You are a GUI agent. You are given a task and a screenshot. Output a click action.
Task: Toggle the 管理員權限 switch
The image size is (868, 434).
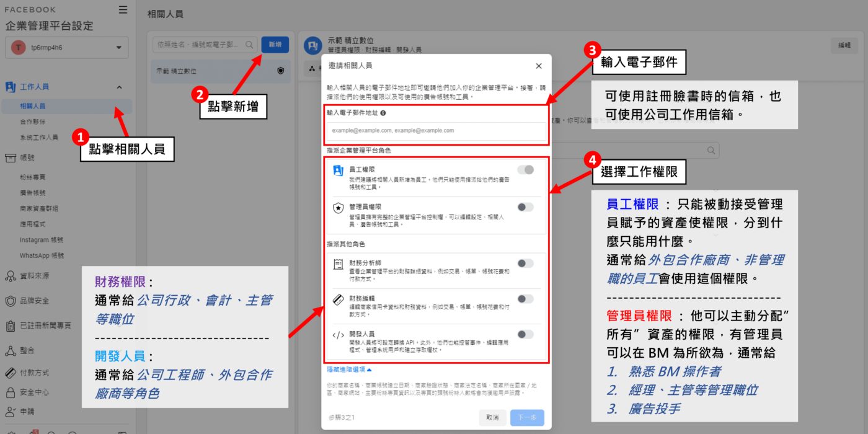(525, 207)
